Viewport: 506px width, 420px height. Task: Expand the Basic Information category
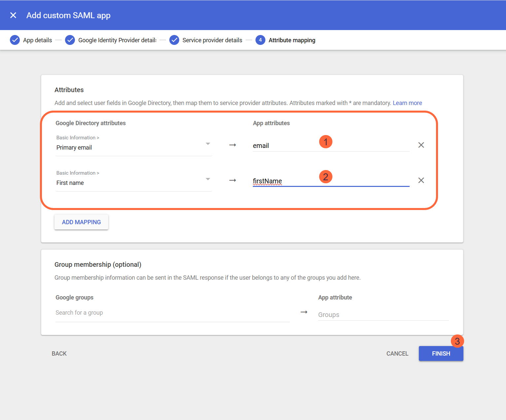point(78,137)
